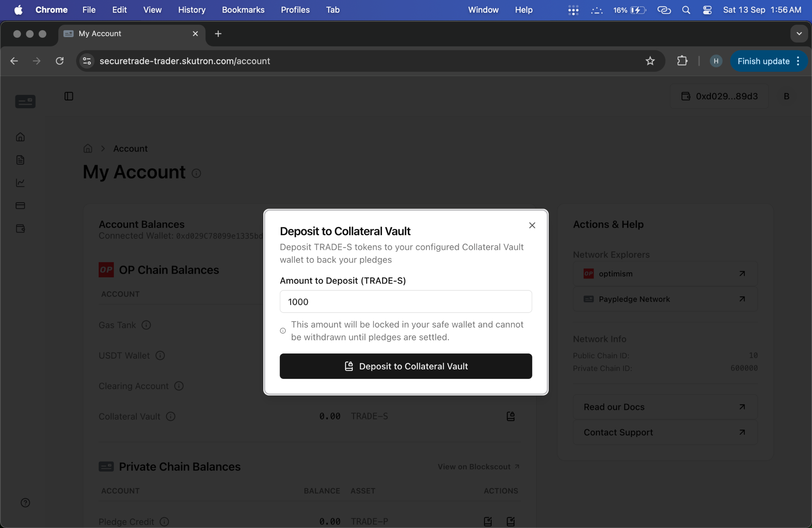Confirm the Deposit to Collateral Vault button
Screen dimensions: 812x528
coord(406,366)
